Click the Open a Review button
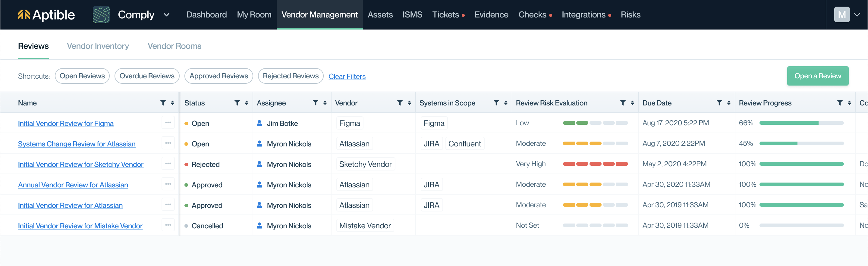This screenshot has width=868, height=266. pos(817,76)
